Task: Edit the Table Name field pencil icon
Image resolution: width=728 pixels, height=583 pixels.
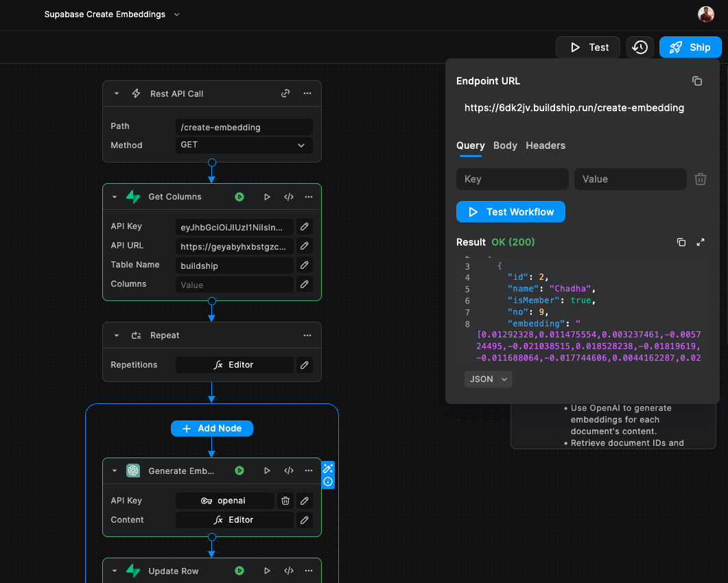Action: tap(305, 265)
